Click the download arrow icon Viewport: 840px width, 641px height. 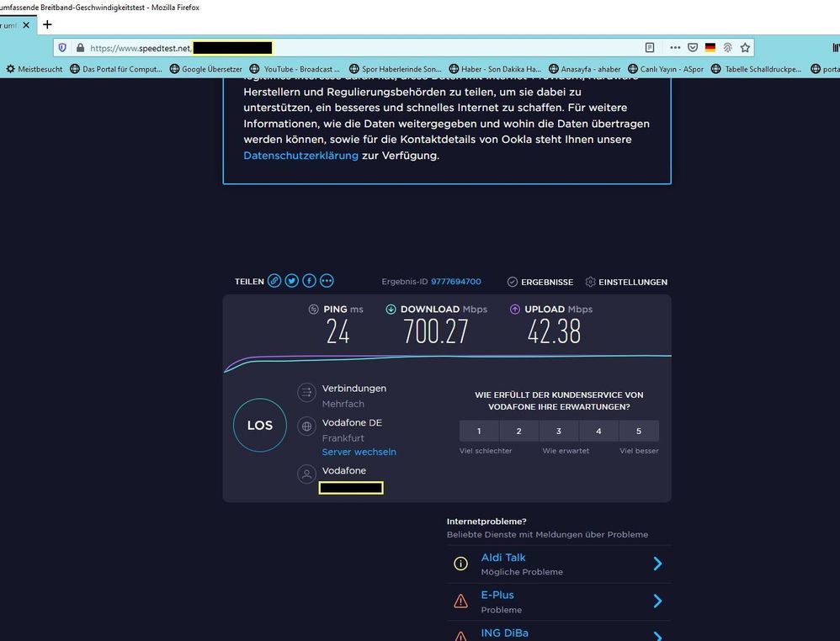click(x=391, y=310)
